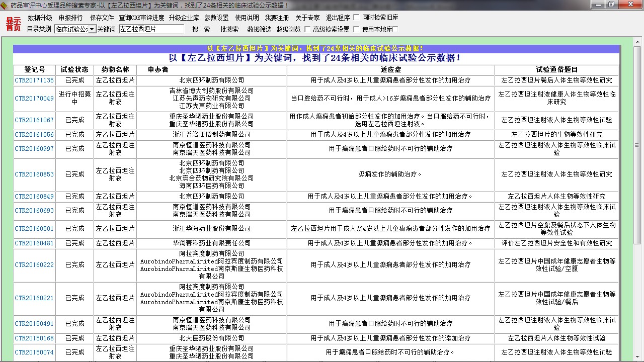Open link CTR20160222

click(x=34, y=265)
